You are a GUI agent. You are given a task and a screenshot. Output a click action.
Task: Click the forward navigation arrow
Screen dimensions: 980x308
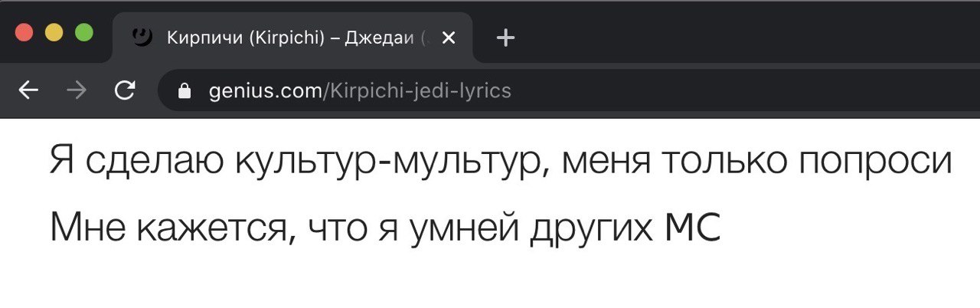(x=77, y=91)
